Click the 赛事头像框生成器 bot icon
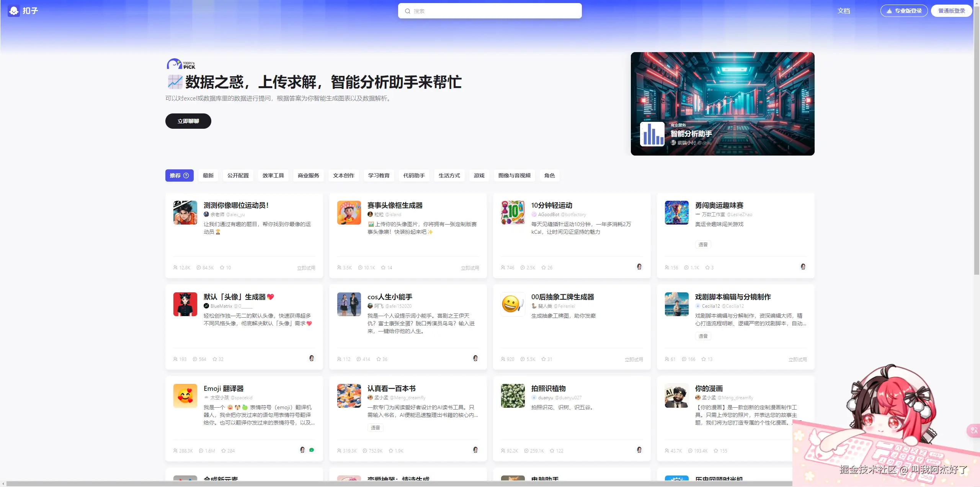 point(349,213)
